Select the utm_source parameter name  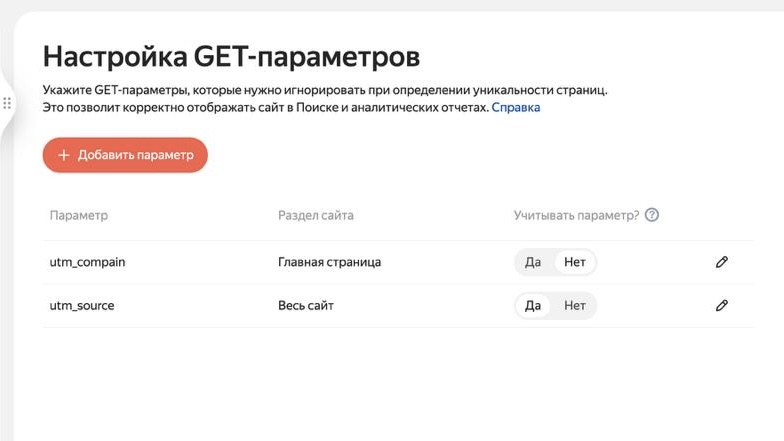click(x=82, y=305)
